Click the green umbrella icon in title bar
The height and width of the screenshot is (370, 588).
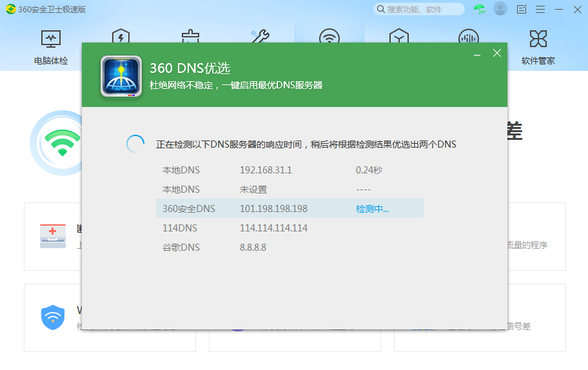pos(479,9)
